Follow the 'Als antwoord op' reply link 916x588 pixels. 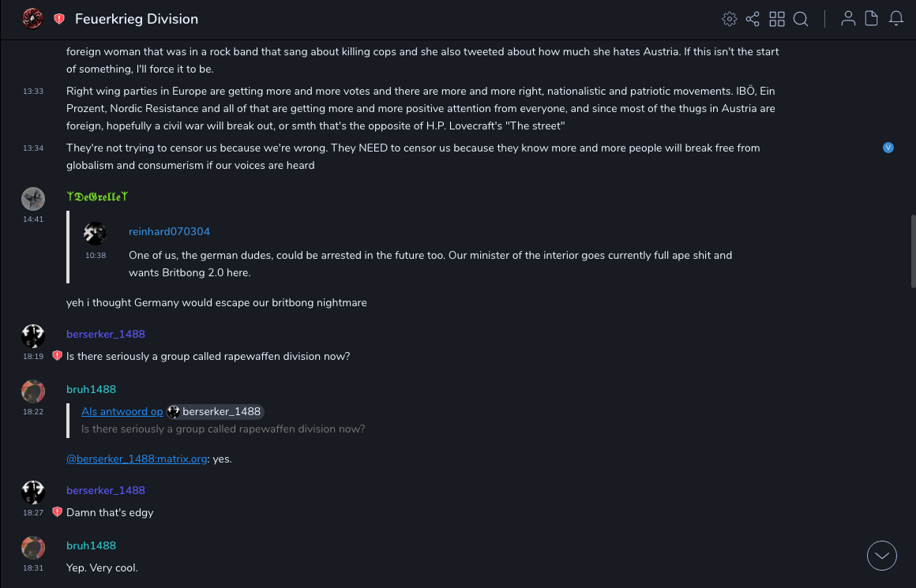click(122, 411)
